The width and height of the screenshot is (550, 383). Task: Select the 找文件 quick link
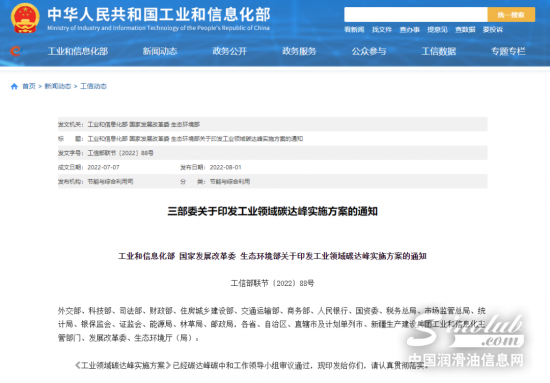382,30
